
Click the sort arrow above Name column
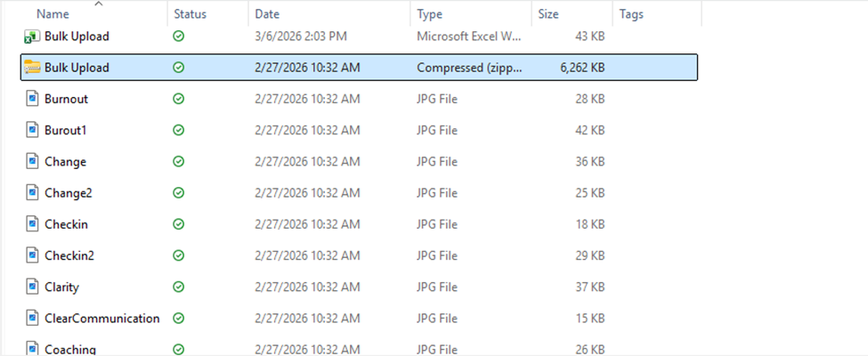[98, 4]
